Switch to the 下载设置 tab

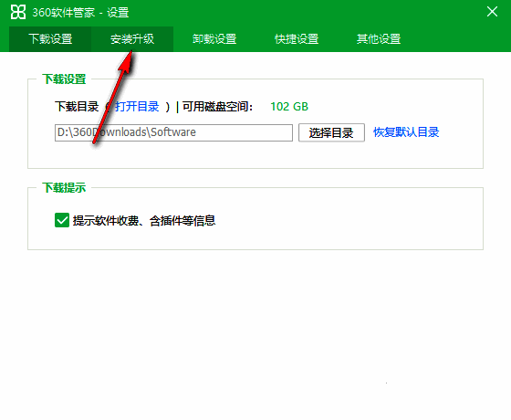click(50, 39)
